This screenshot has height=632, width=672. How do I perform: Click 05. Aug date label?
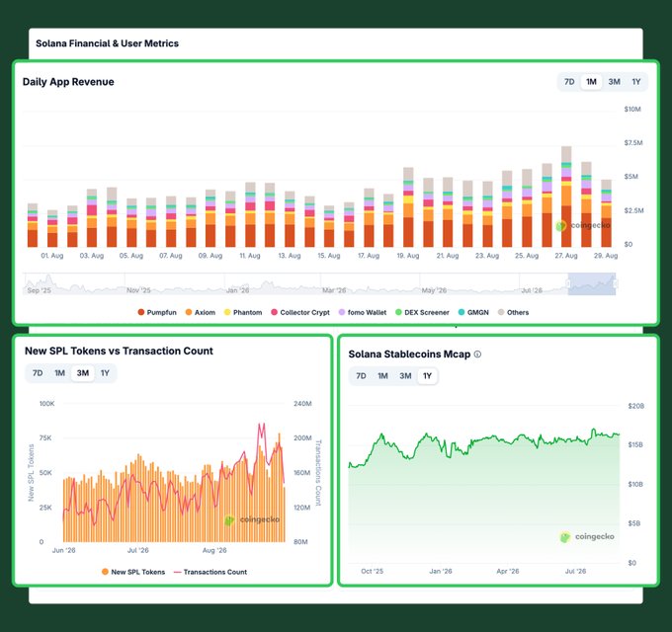coord(131,256)
